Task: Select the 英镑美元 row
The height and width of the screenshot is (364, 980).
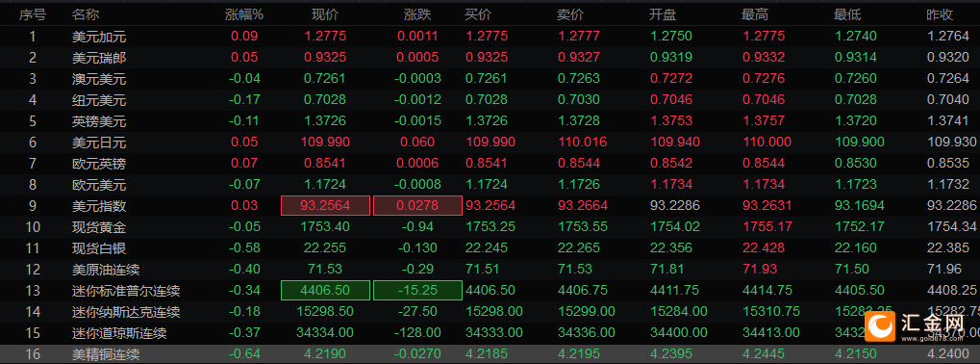Action: tap(490, 120)
